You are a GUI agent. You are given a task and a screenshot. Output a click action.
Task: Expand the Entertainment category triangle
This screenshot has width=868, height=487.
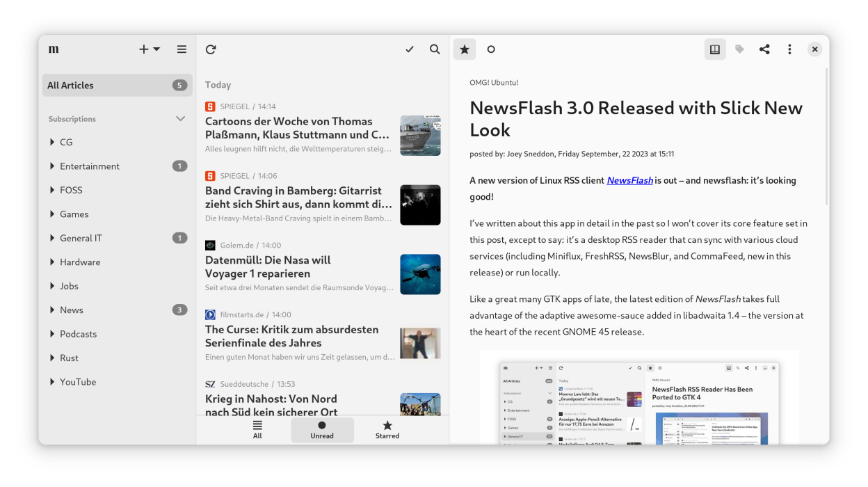(52, 166)
